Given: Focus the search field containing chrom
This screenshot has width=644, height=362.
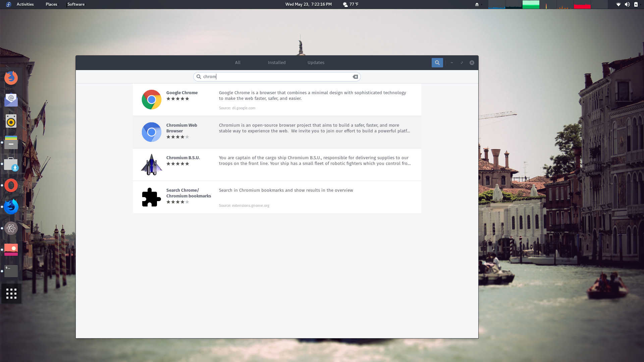Looking at the screenshot, I should pos(277,77).
